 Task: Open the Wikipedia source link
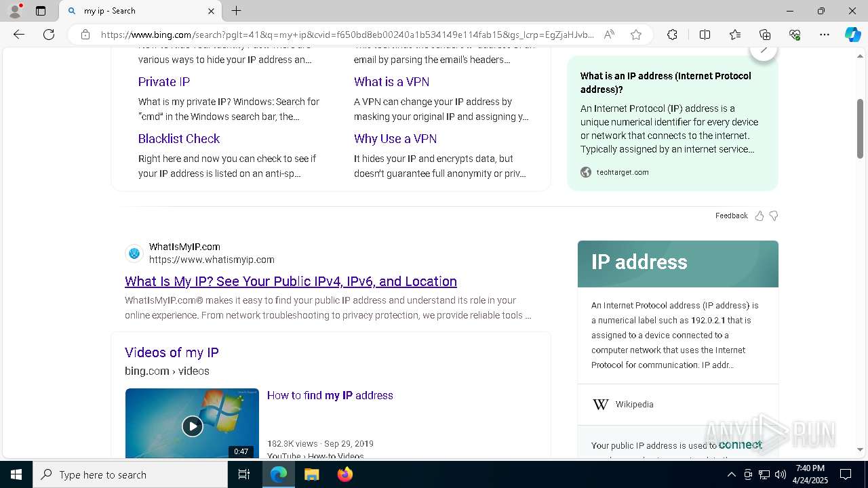tap(635, 405)
